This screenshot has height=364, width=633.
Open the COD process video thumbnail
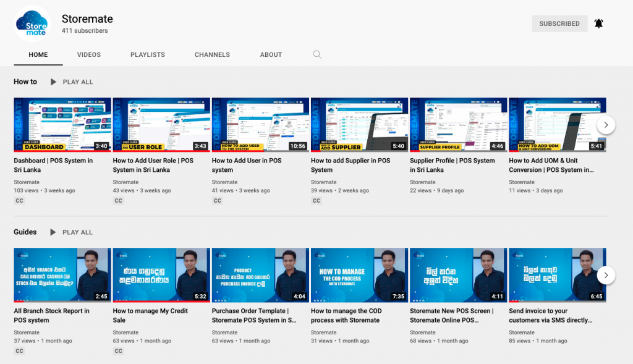pyautogui.click(x=359, y=274)
